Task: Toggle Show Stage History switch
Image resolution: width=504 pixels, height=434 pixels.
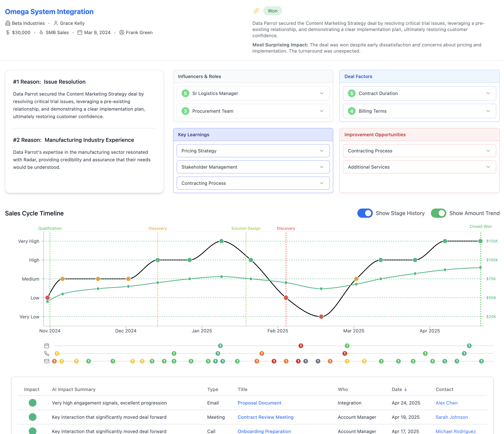Action: [x=365, y=213]
